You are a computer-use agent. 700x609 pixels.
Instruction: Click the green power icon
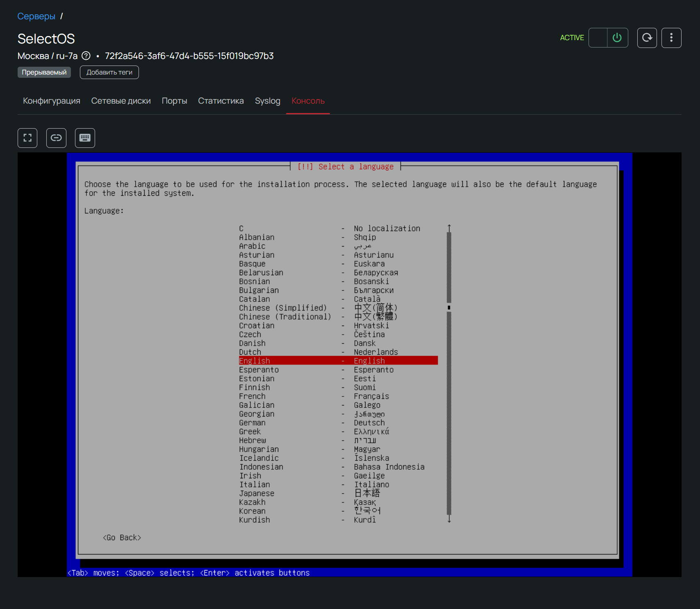(x=617, y=38)
